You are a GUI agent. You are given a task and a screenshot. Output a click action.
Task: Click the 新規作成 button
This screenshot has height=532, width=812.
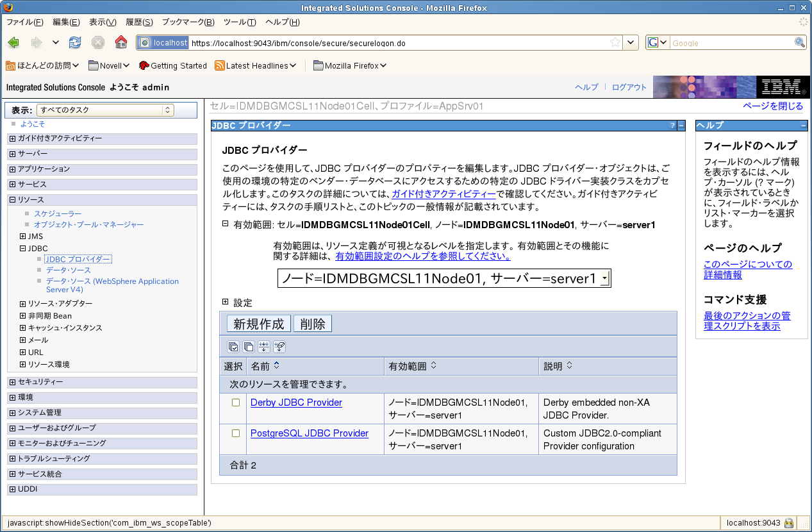tap(259, 324)
